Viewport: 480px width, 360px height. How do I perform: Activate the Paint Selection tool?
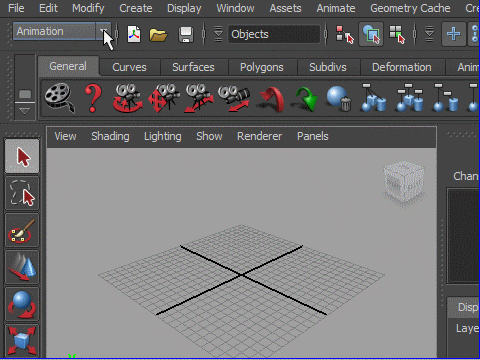coord(22,231)
